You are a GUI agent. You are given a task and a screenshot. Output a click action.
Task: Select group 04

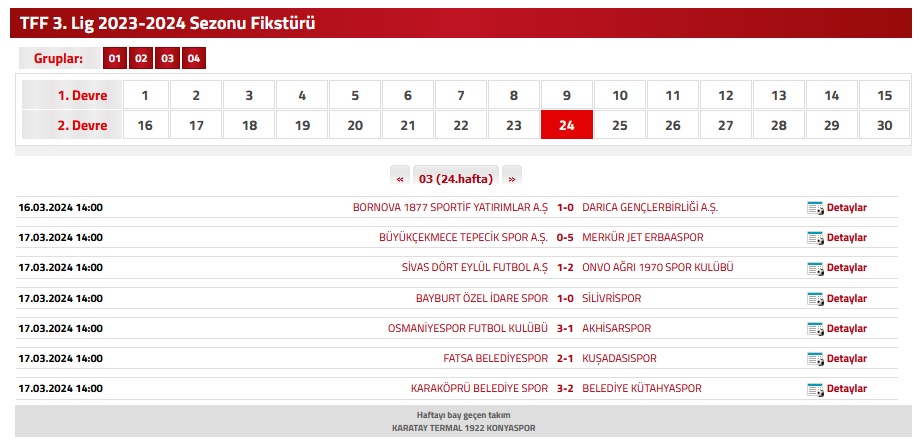[194, 59]
